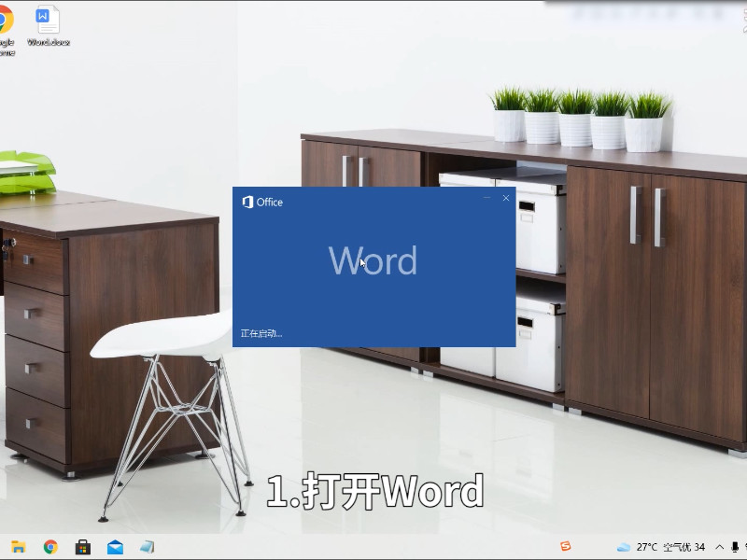Open the Word.docx desktop file
This screenshot has height=560, width=747.
point(48,26)
